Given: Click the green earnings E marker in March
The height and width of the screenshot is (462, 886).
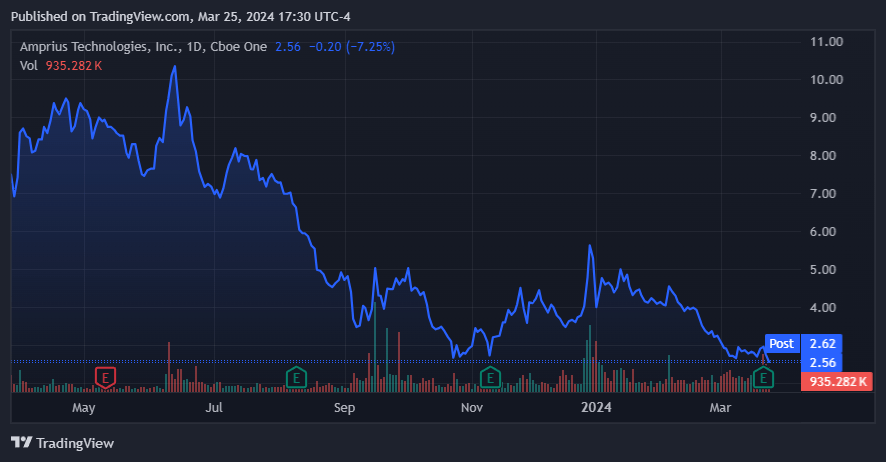Looking at the screenshot, I should tap(763, 377).
